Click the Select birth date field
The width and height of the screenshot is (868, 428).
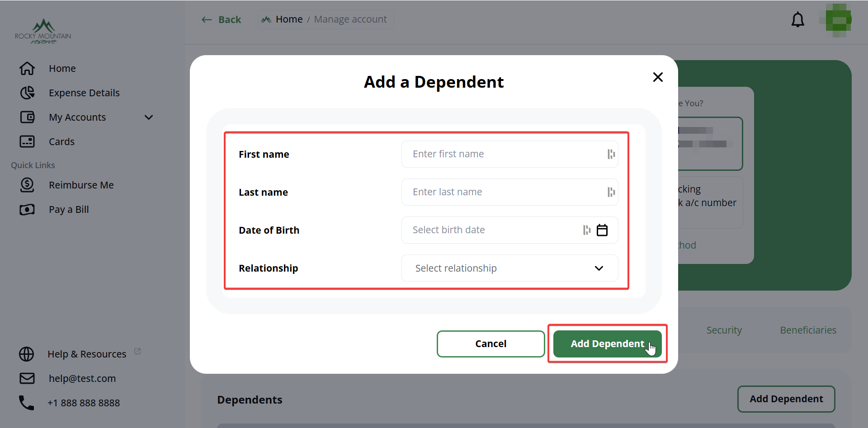pos(509,230)
